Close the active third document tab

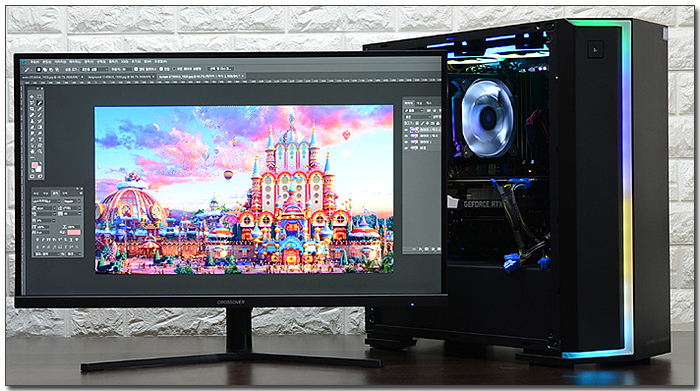[242, 76]
